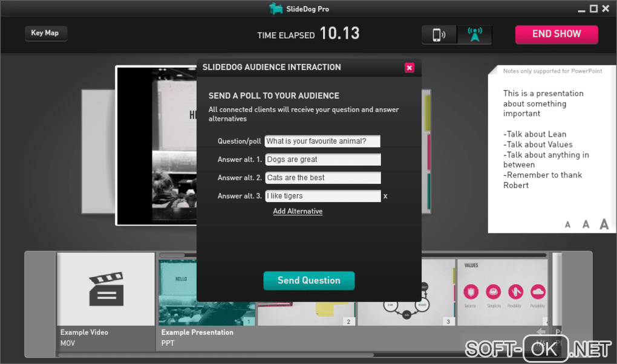
Task: Select the medium notes font size A
Action: 586,224
